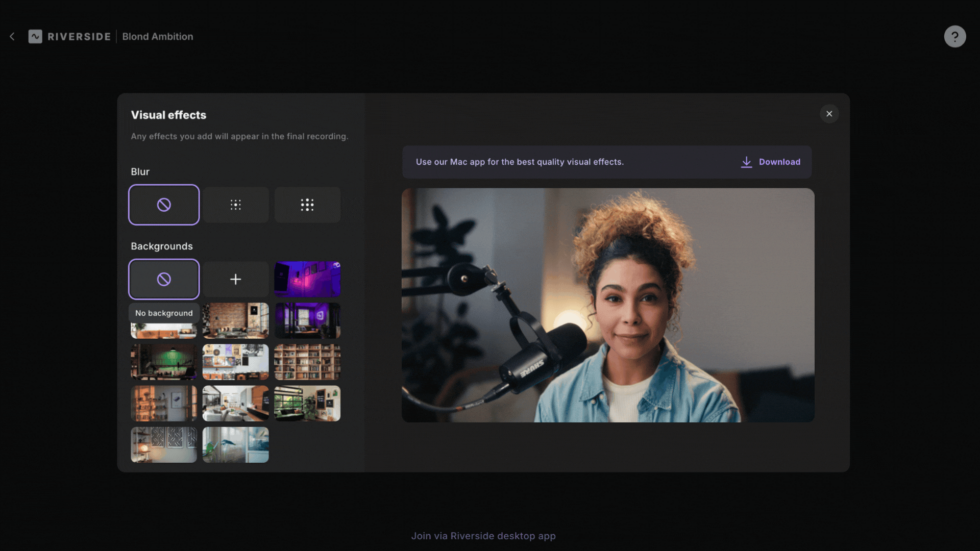
Task: Click the Riverside logo icon
Action: tap(35, 37)
